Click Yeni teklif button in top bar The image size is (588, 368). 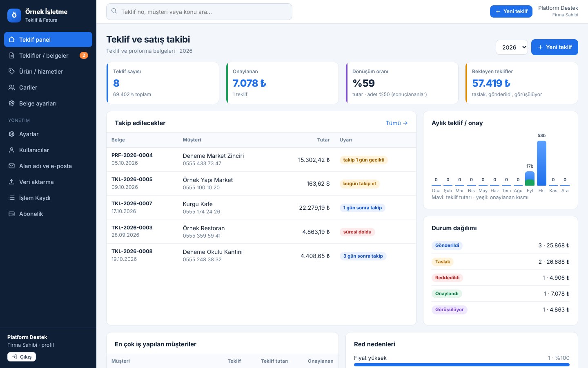pyautogui.click(x=511, y=11)
